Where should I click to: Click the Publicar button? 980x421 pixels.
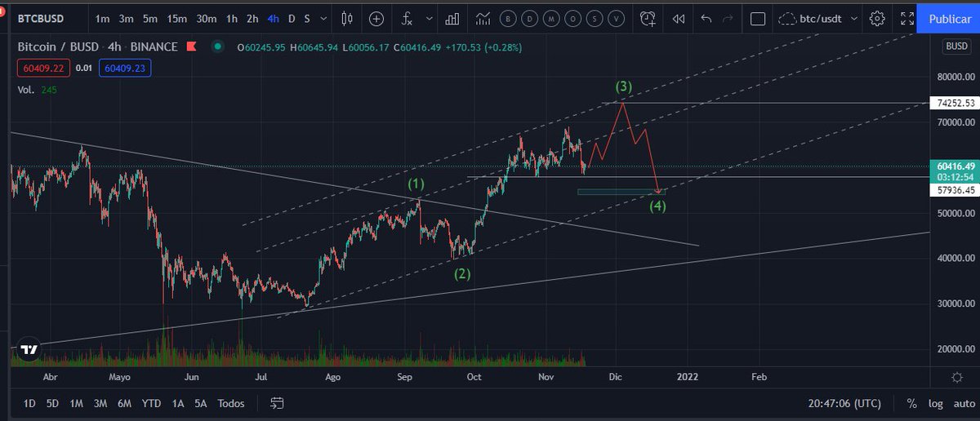tap(948, 18)
